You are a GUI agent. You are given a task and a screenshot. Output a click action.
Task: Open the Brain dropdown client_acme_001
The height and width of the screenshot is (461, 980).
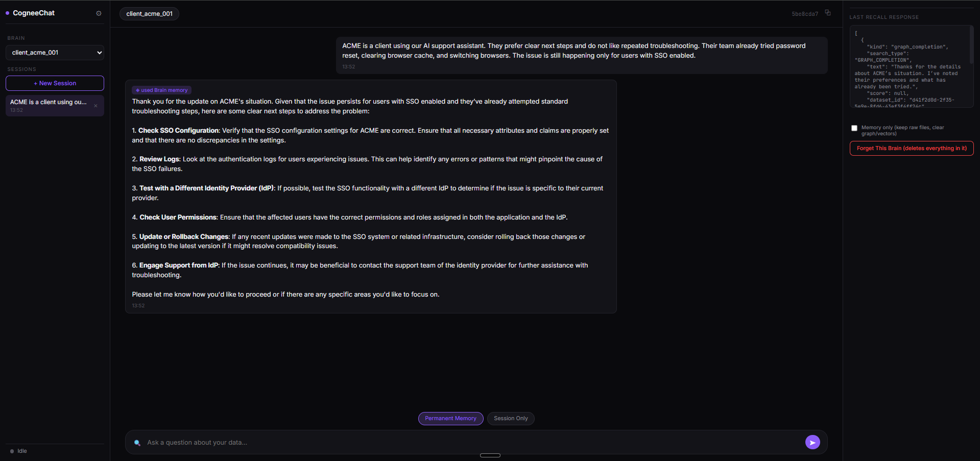(55, 53)
